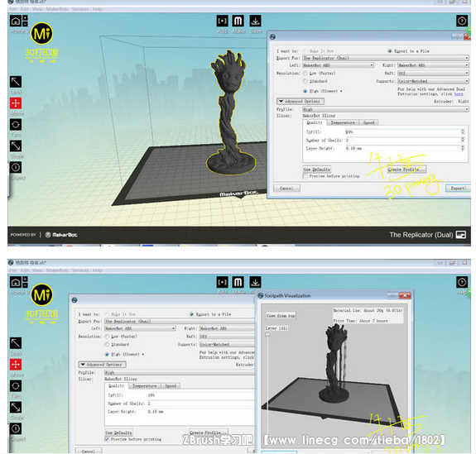Click Cancel button in upper dialog
Screen dimensions: 476x454
[x=286, y=188]
